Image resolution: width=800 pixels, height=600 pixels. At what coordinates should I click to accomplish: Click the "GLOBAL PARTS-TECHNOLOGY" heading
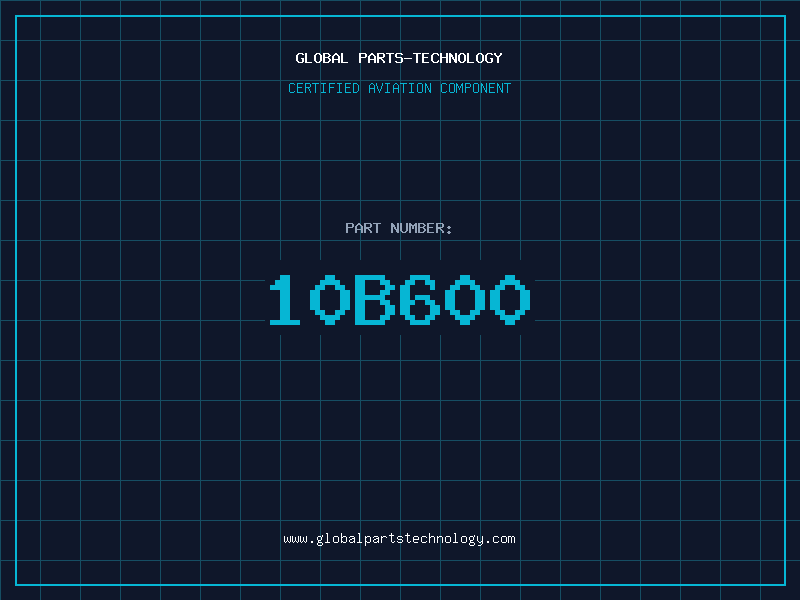coord(399,58)
